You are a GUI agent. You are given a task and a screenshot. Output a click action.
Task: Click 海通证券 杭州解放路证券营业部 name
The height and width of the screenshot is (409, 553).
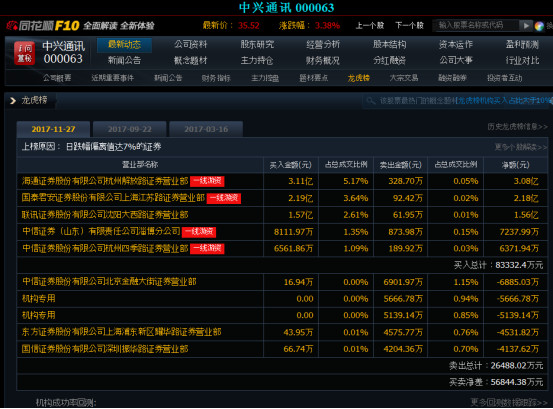(x=105, y=181)
